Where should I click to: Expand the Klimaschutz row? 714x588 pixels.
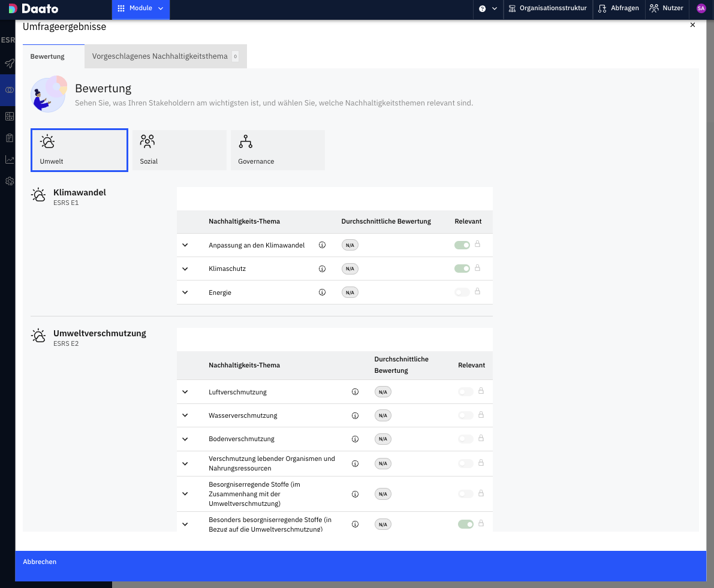(185, 269)
